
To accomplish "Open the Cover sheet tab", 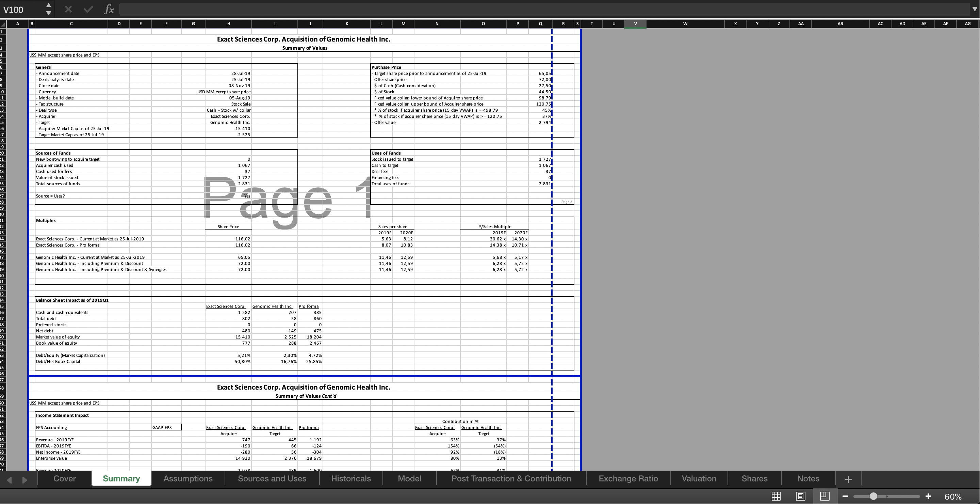I will click(65, 478).
